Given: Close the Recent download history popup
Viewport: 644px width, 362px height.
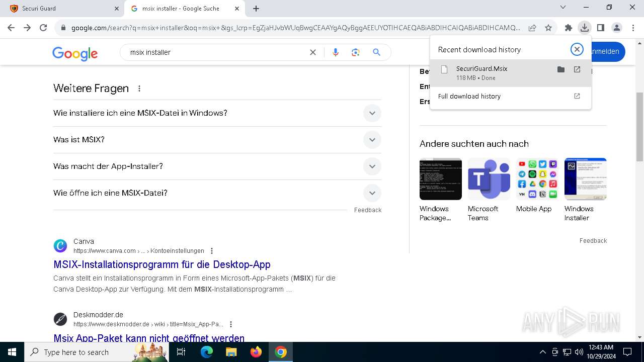Looking at the screenshot, I should 577,49.
